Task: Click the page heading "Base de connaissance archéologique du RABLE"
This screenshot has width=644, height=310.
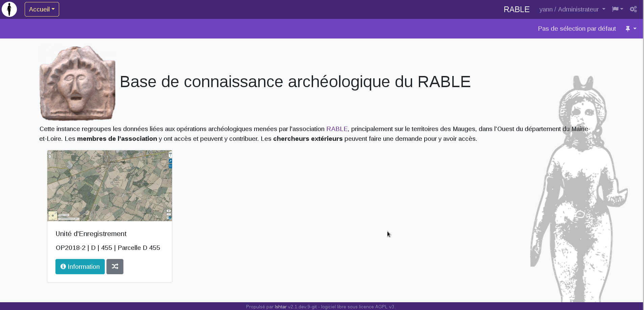Action: point(295,82)
